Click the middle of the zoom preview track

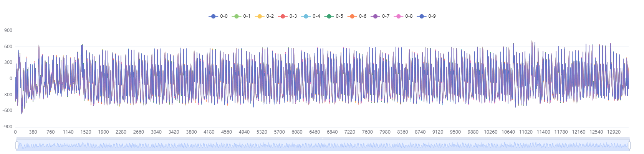(323, 146)
